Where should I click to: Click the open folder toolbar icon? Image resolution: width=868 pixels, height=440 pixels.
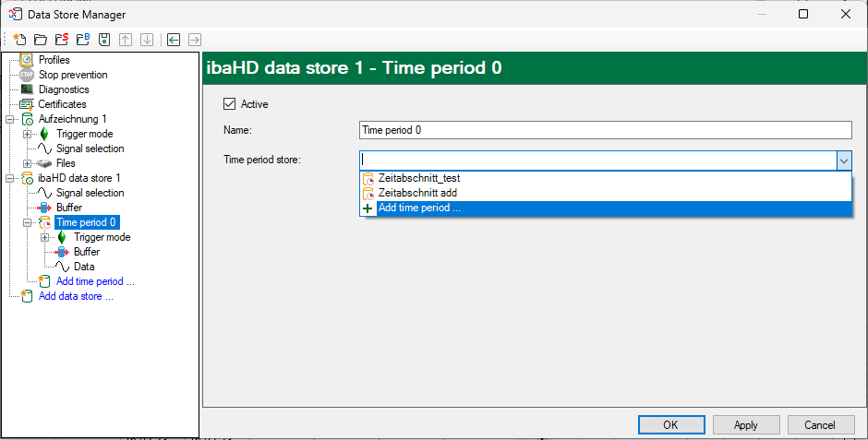40,40
